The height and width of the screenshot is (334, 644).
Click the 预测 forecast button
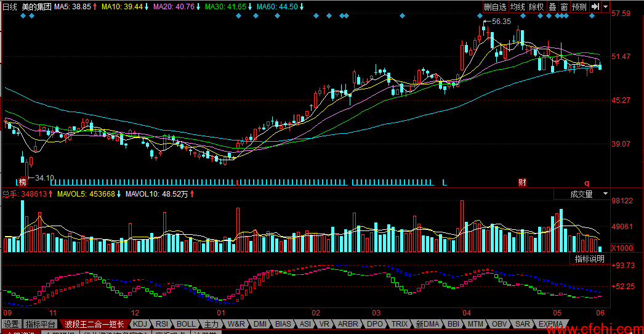point(579,7)
